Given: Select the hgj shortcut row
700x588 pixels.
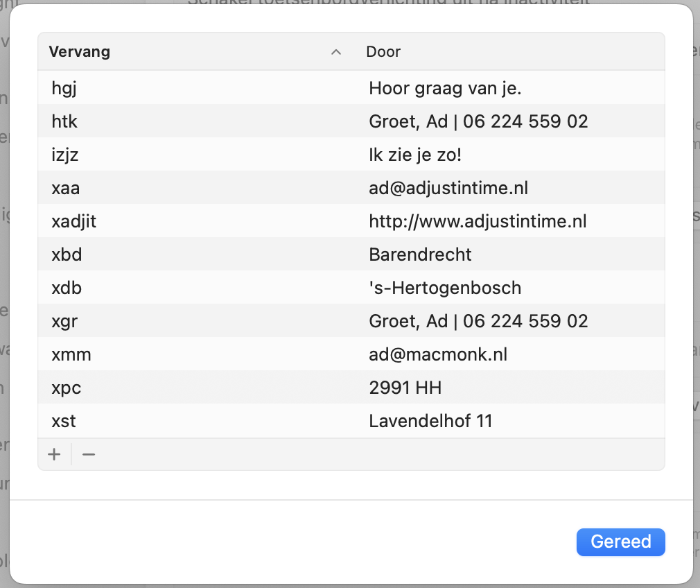Looking at the screenshot, I should point(64,88).
